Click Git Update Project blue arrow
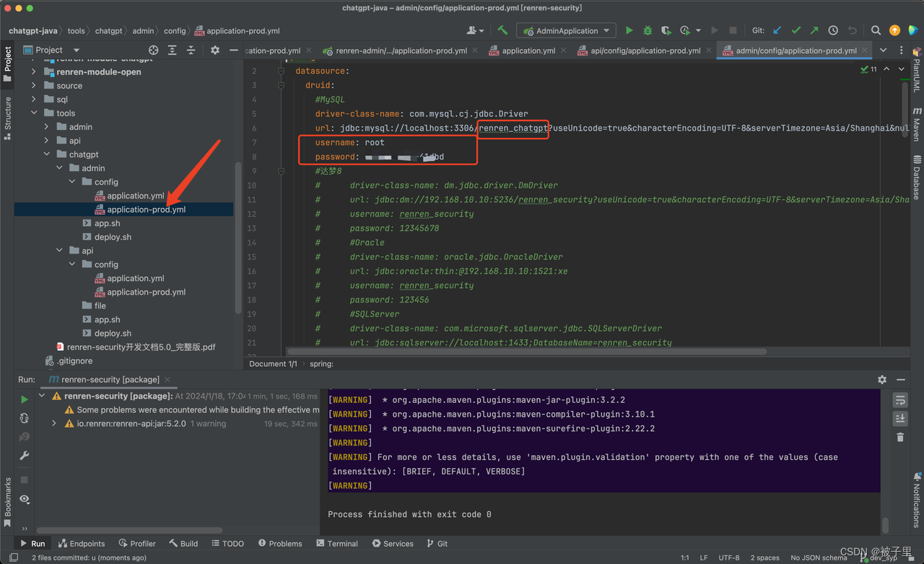This screenshot has width=924, height=564. [x=777, y=30]
